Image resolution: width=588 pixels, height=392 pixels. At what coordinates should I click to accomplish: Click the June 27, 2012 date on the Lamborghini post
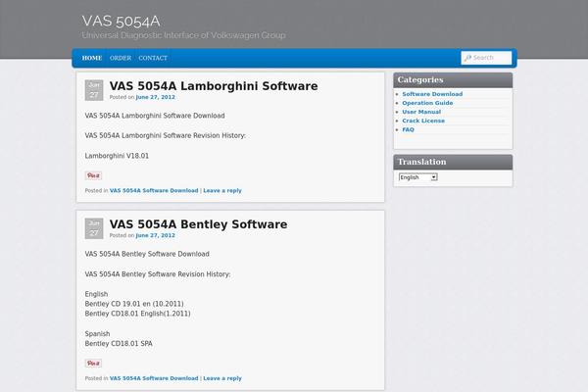tap(155, 97)
